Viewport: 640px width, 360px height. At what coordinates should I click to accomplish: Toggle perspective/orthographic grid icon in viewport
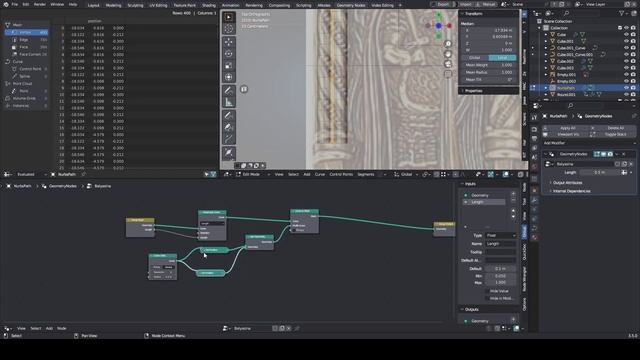[448, 74]
